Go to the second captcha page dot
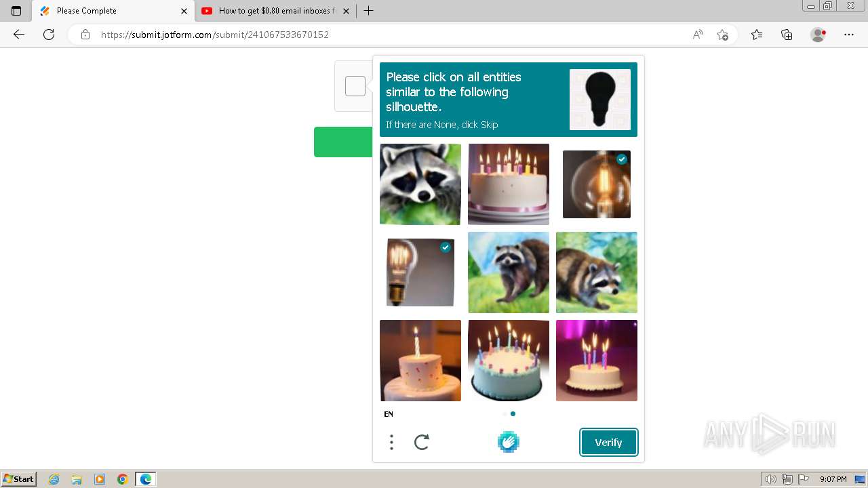The width and height of the screenshot is (868, 488). pos(513,413)
